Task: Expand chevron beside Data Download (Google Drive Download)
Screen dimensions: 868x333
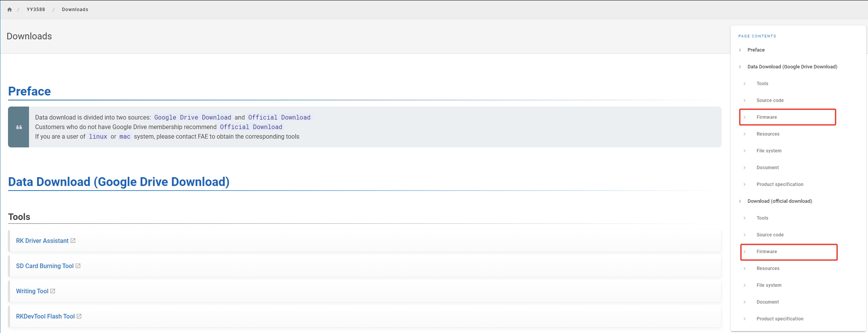Action: tap(740, 67)
